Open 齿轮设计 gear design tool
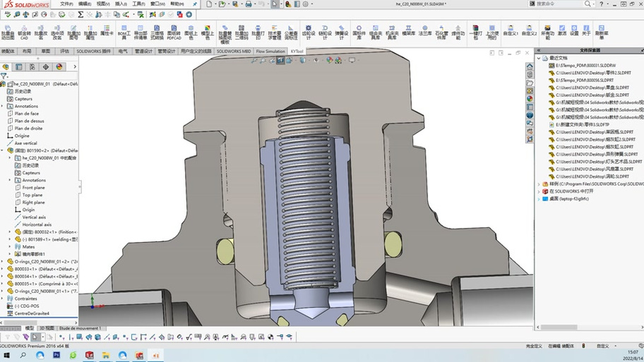Image resolution: width=644 pixels, height=362 pixels. pyautogui.click(x=309, y=32)
